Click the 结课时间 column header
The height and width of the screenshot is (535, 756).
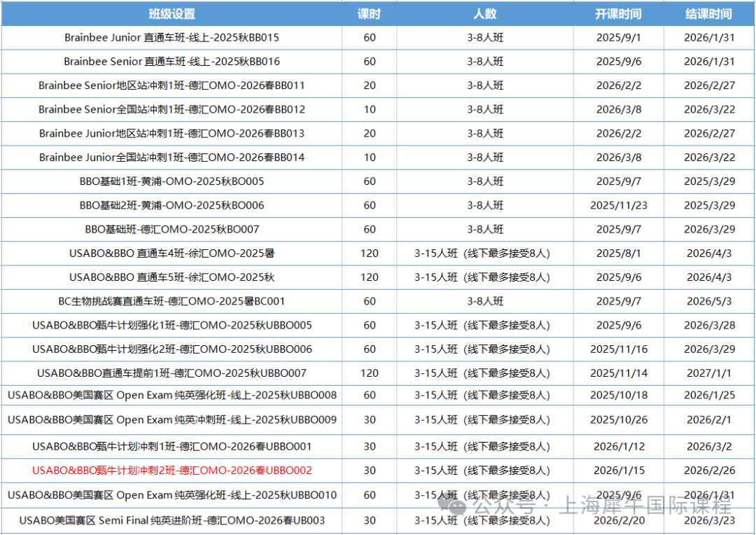pos(709,13)
